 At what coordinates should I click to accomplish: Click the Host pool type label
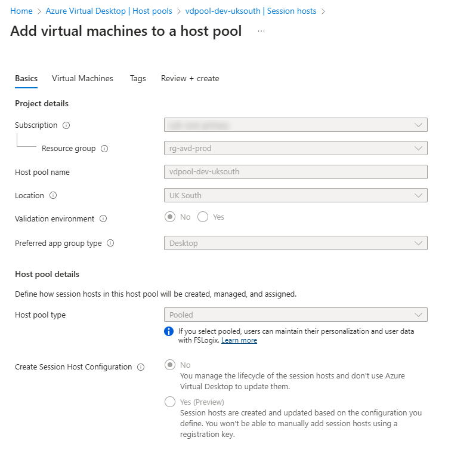click(41, 315)
